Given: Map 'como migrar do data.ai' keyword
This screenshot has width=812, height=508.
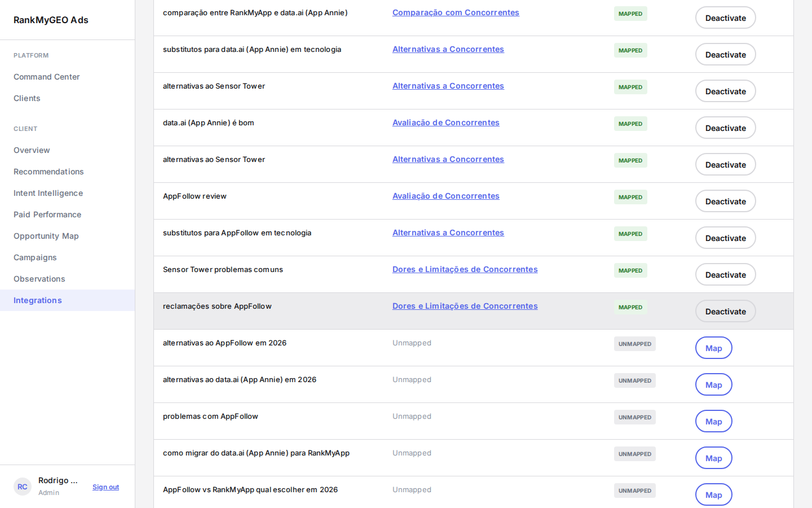Looking at the screenshot, I should coord(713,458).
